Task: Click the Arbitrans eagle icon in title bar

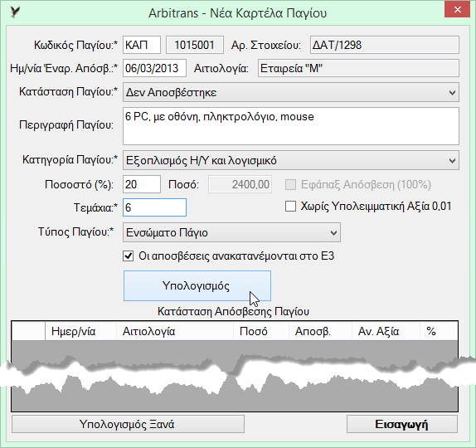Action: click(x=15, y=12)
